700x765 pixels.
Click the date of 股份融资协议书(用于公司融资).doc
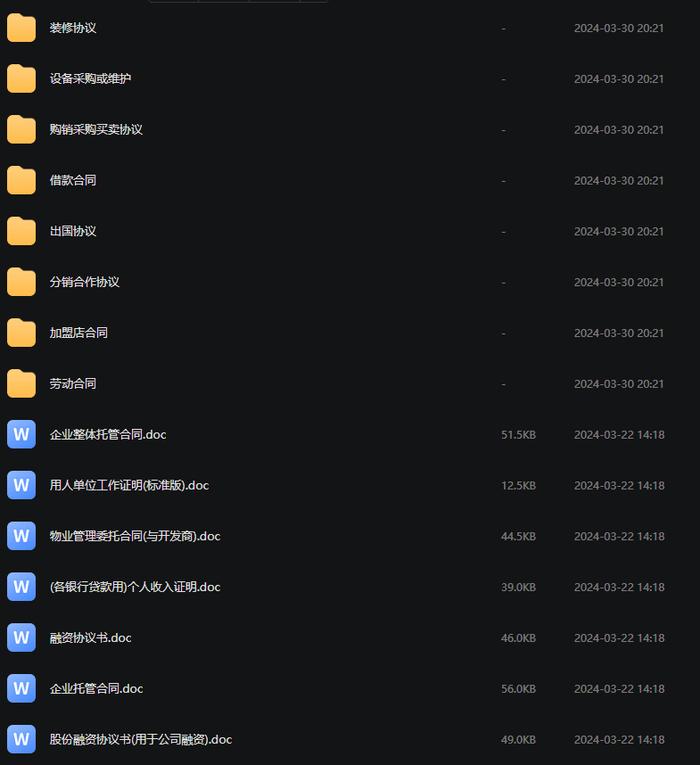tap(619, 740)
